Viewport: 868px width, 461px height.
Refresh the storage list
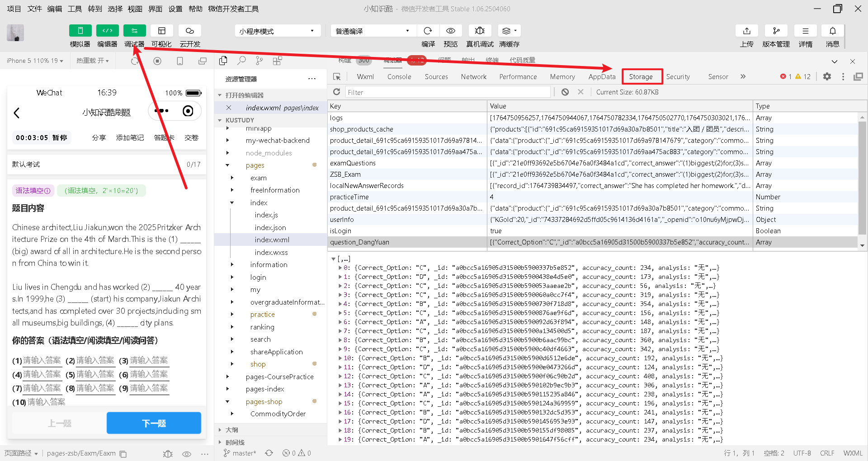[336, 92]
